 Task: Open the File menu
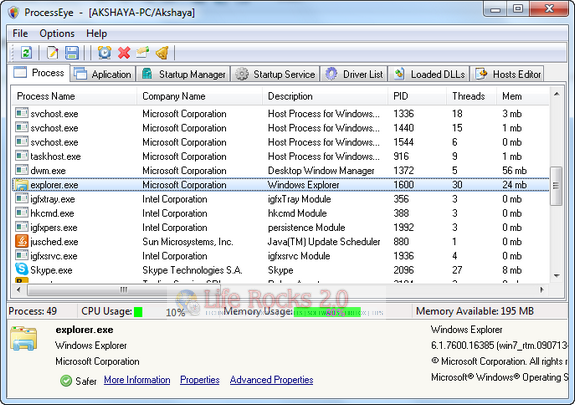(20, 33)
